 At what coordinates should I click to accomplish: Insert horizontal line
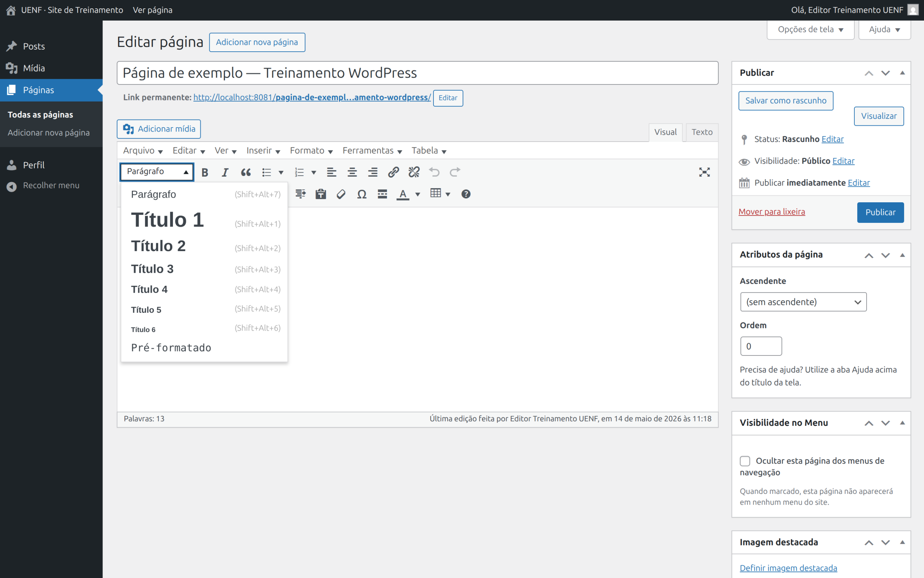(x=382, y=194)
